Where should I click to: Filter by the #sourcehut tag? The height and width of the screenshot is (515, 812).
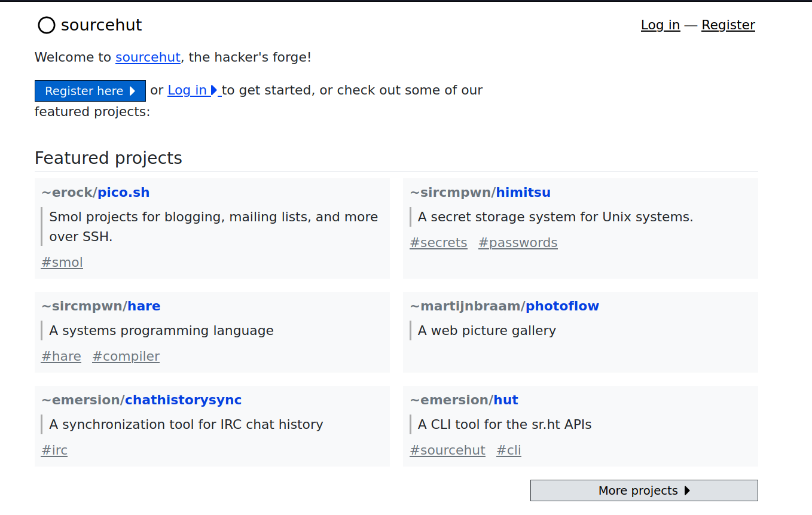pyautogui.click(x=447, y=450)
